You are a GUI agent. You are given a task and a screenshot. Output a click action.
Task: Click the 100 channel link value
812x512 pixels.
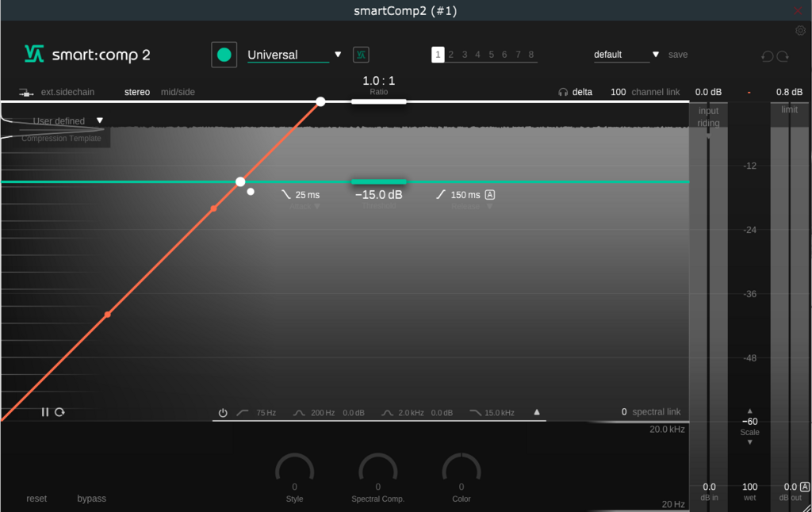(619, 92)
